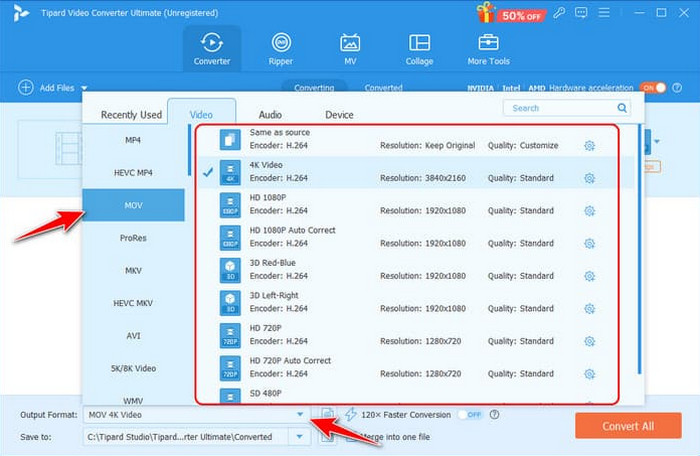Open settings gear for HD 720P preset
Viewport: 700px width, 456px height.
pyautogui.click(x=590, y=341)
